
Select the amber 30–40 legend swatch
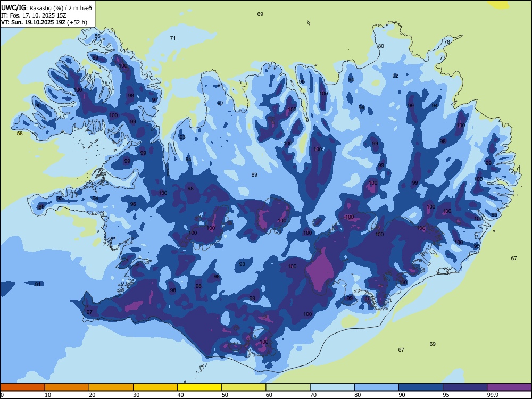coord(155,387)
